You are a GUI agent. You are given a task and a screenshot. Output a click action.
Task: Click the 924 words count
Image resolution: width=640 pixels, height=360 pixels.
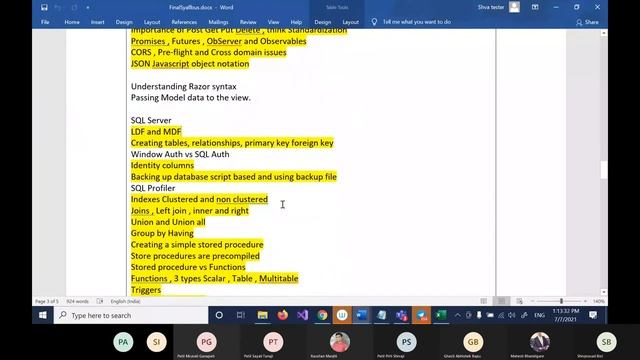point(78,301)
